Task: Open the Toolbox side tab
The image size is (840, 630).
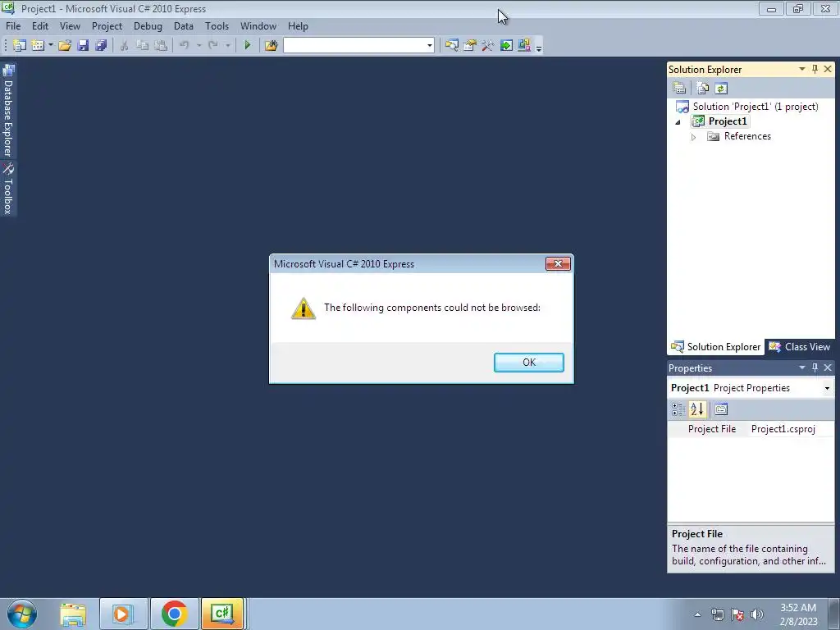Action: [x=8, y=189]
